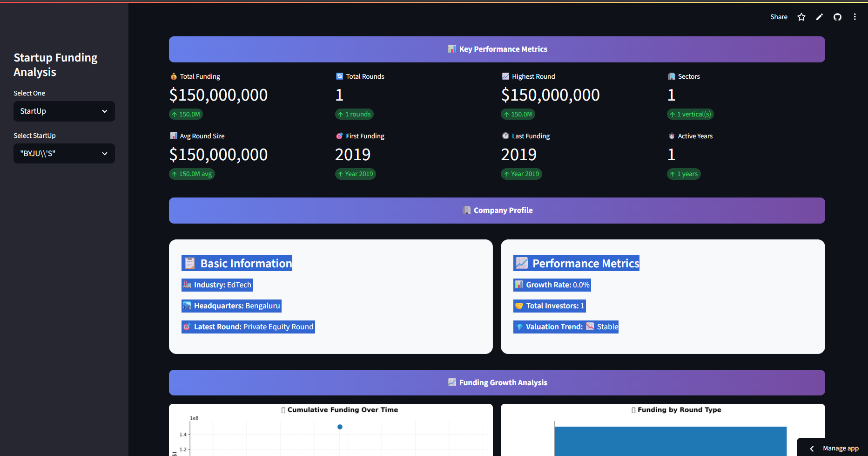Click the Company Profile header banner
The height and width of the screenshot is (456, 868).
[497, 211]
